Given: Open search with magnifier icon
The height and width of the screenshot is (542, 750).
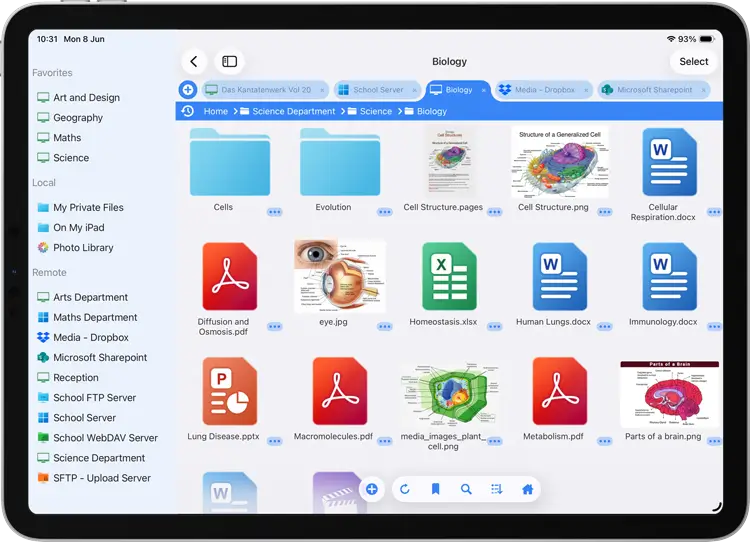Looking at the screenshot, I should point(466,489).
